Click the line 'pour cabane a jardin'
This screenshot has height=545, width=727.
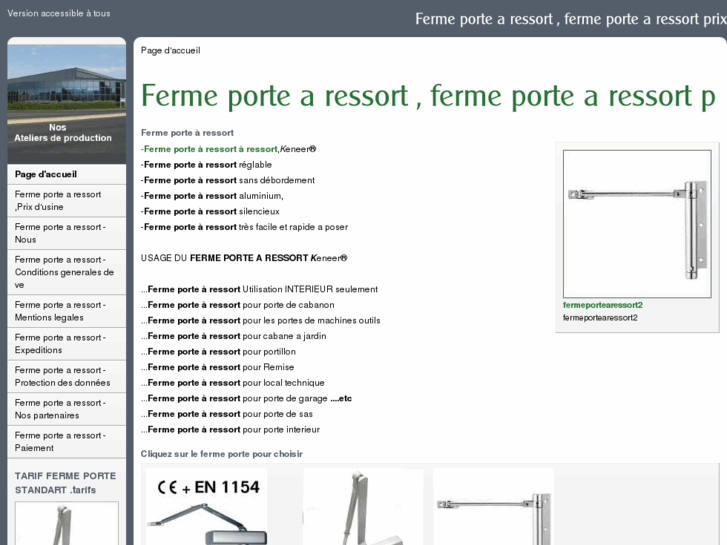284,336
